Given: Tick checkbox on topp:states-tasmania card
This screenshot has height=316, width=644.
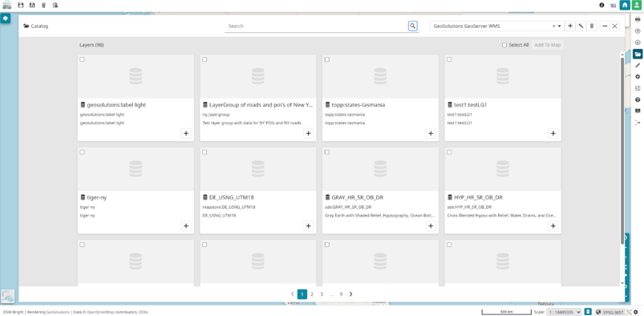Looking at the screenshot, I should point(327,59).
